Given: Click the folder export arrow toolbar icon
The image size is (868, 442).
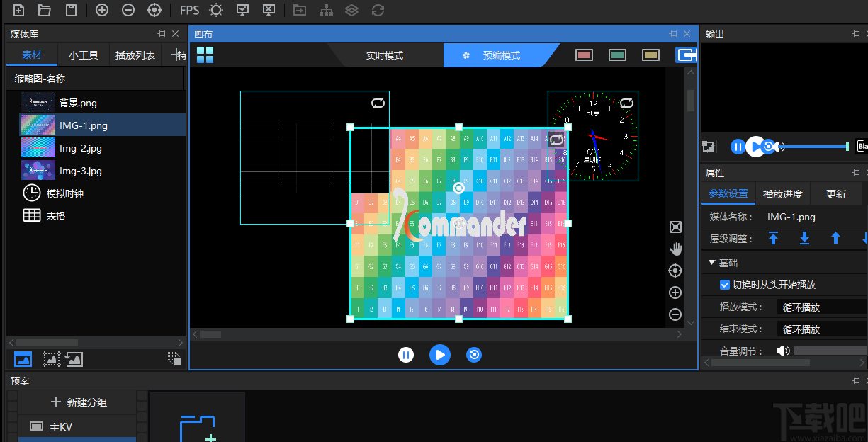Looking at the screenshot, I should coord(300,10).
